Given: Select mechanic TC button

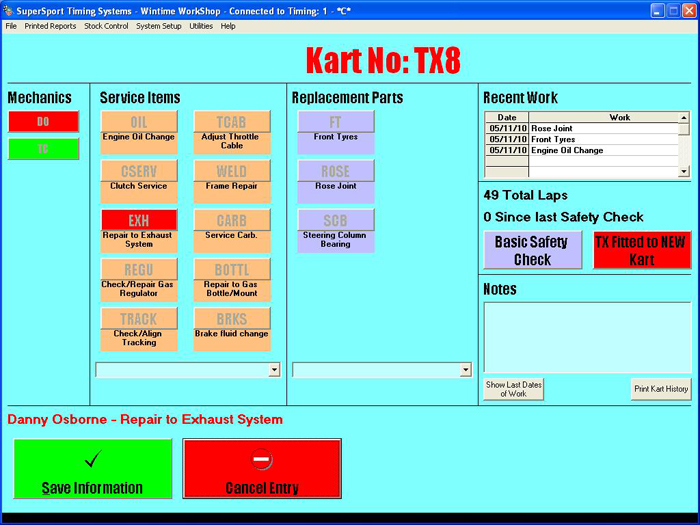Looking at the screenshot, I should point(43,149).
